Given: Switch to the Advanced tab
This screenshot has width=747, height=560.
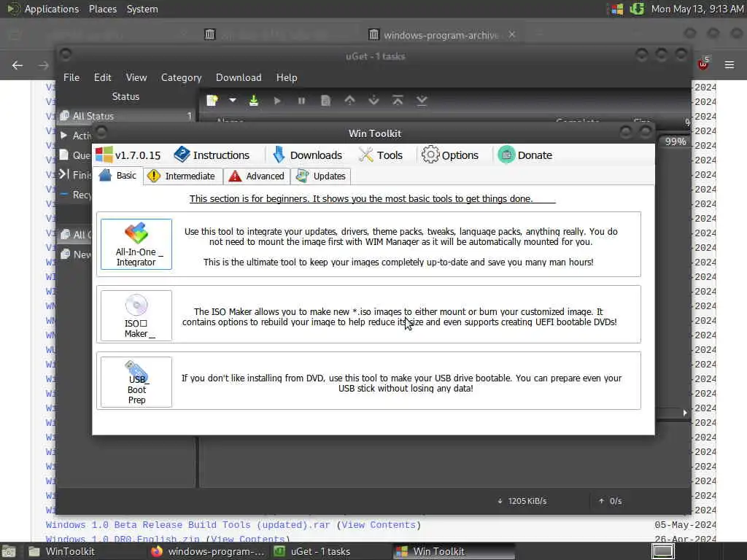Looking at the screenshot, I should (x=256, y=176).
